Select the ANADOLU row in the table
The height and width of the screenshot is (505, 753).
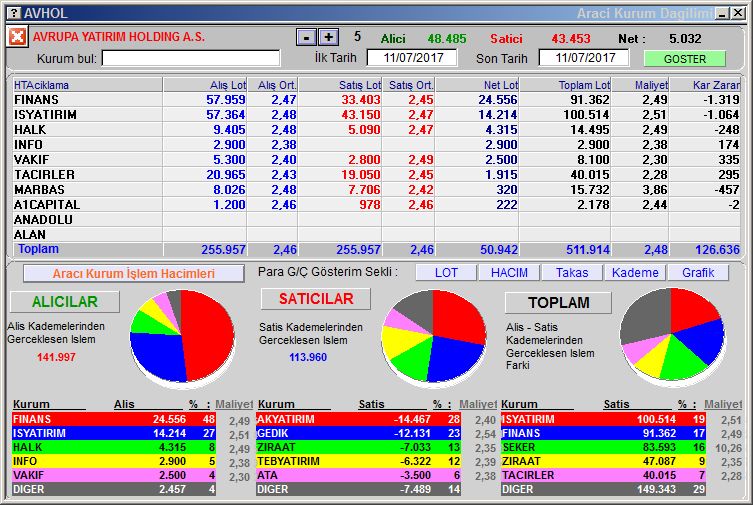(x=376, y=219)
